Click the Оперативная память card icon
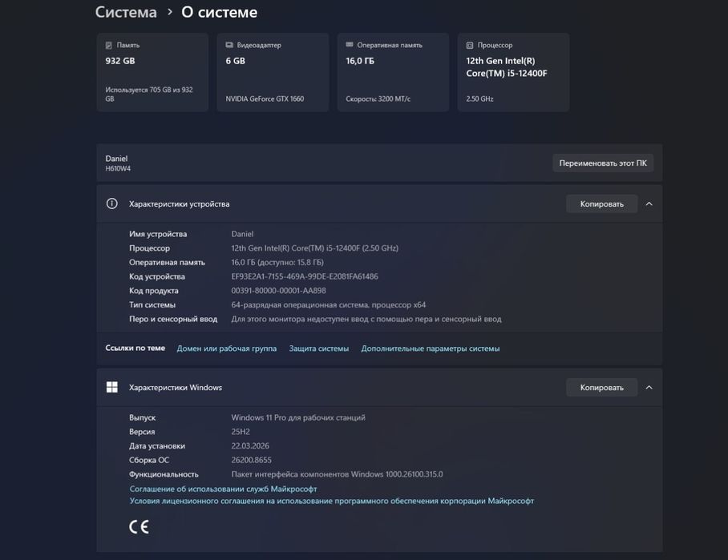The width and height of the screenshot is (728, 560). click(x=349, y=45)
